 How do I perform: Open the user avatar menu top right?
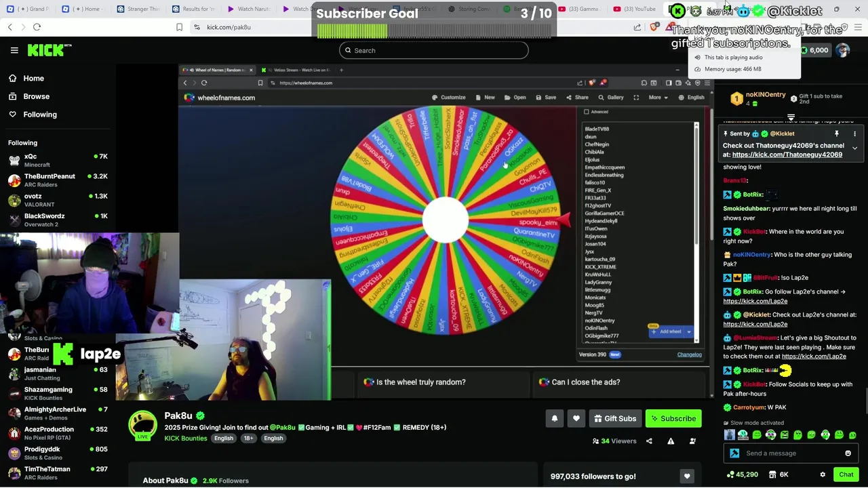(842, 50)
